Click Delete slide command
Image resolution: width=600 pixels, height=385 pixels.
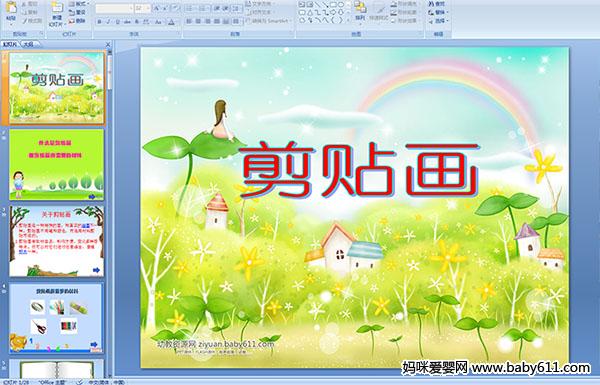point(77,21)
